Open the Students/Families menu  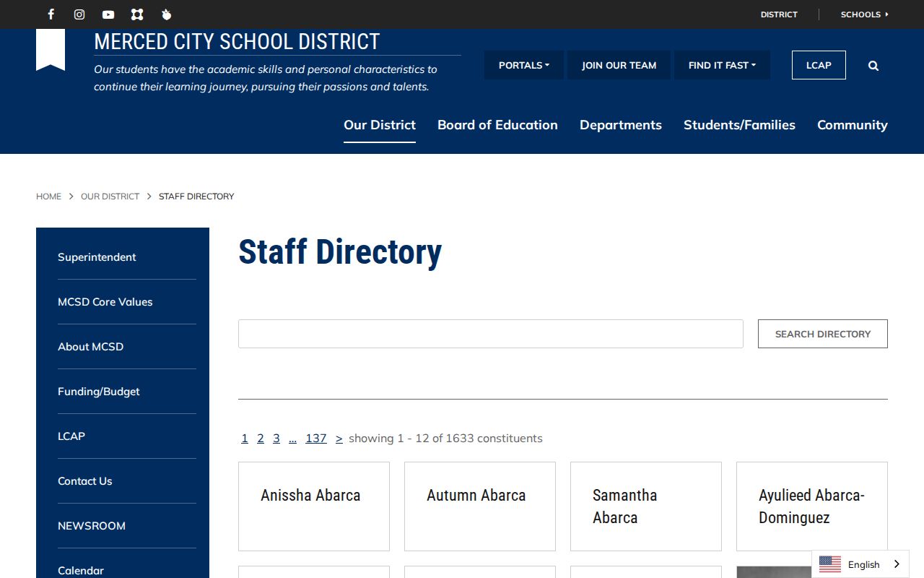(x=739, y=125)
